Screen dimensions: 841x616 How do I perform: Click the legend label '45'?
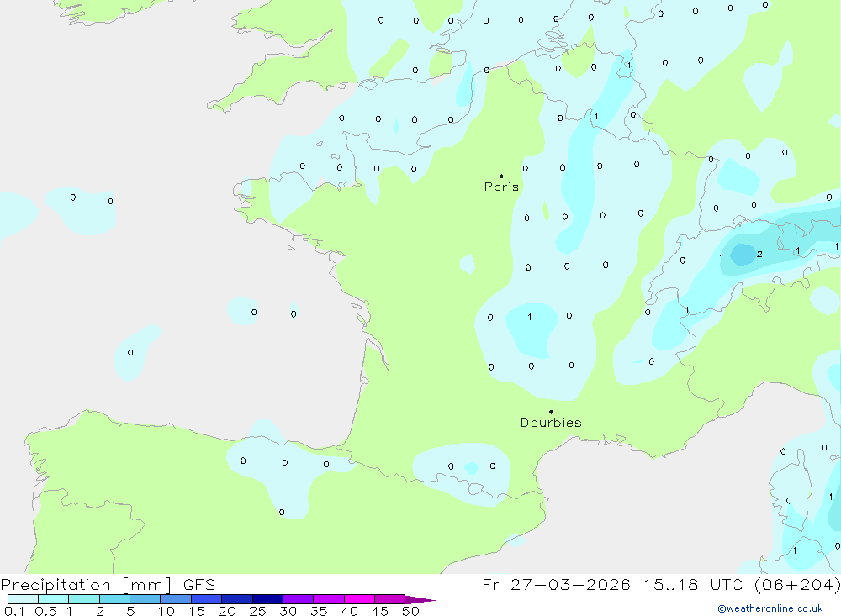(380, 611)
